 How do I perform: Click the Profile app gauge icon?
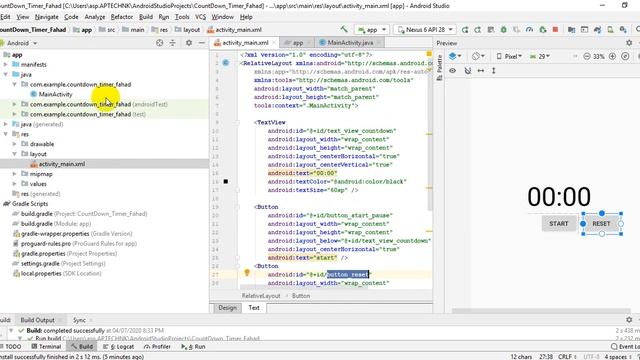(529, 30)
